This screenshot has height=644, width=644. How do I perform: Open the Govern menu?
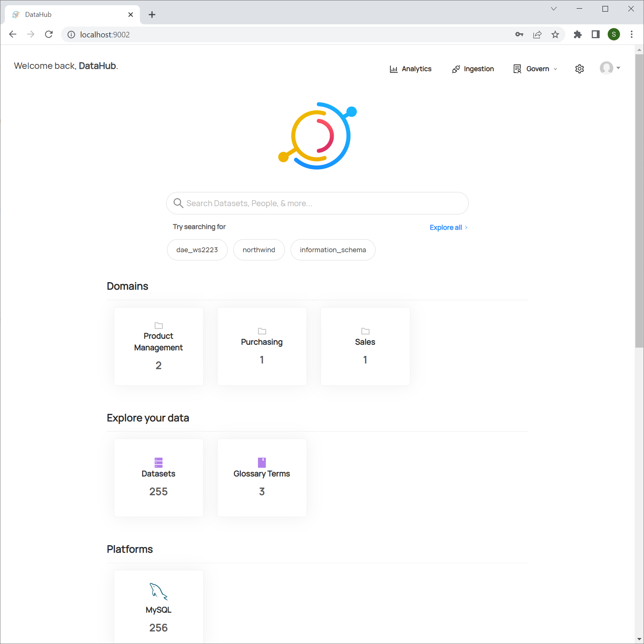tap(535, 69)
